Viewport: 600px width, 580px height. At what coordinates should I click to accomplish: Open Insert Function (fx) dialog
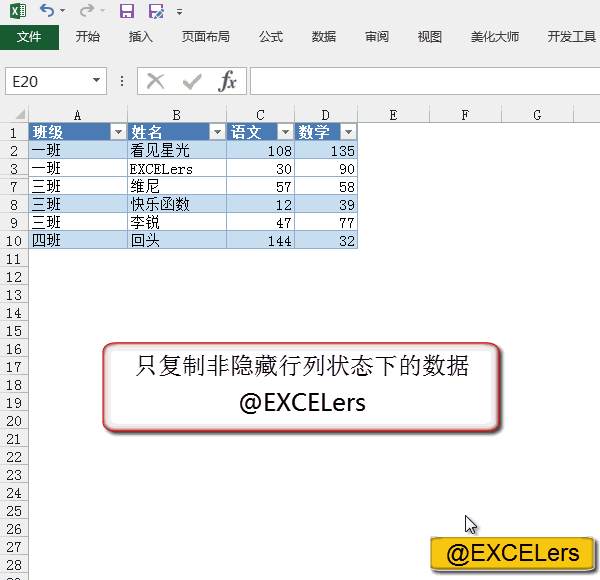228,81
